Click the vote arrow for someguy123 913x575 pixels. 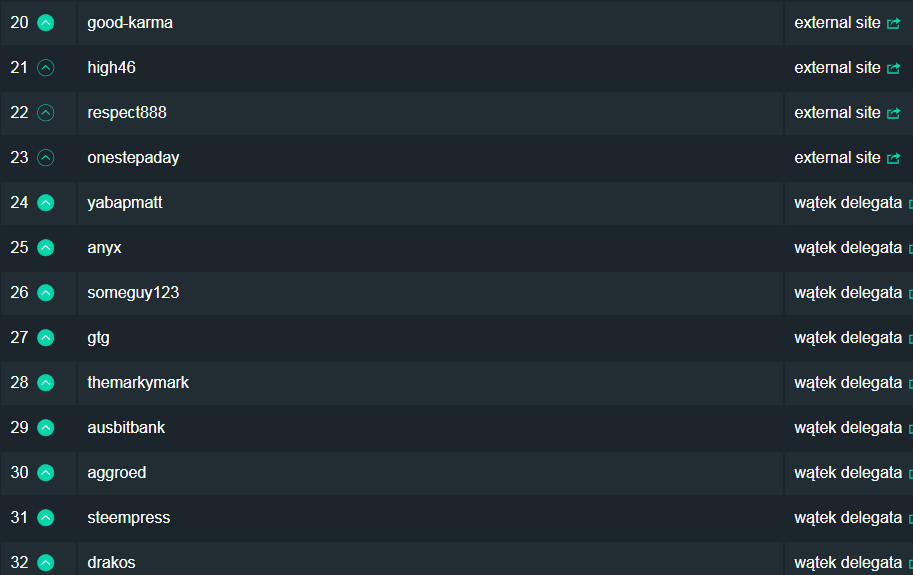(x=45, y=293)
